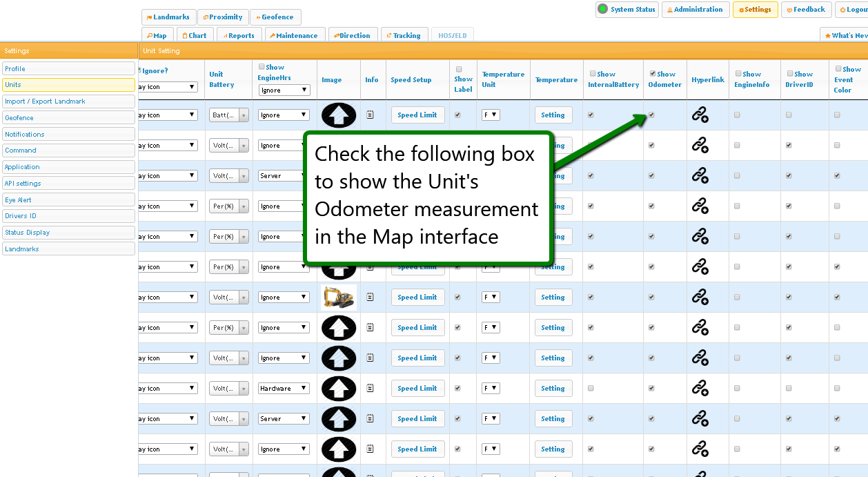Click the hyperlink icon in the excavator row
Image resolution: width=868 pixels, height=477 pixels.
700,298
